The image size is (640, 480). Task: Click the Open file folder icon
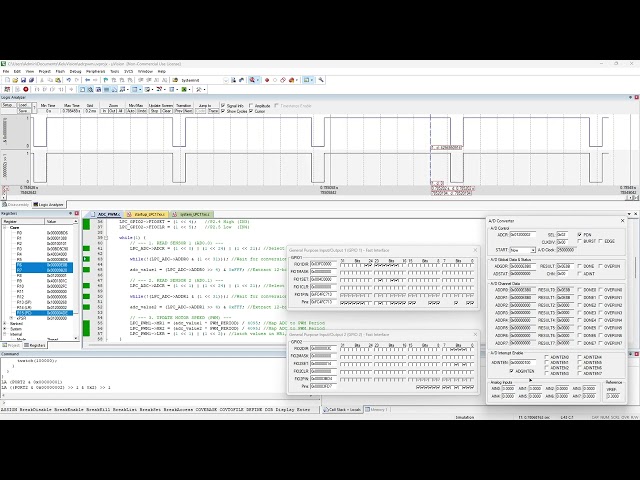pyautogui.click(x=15, y=80)
